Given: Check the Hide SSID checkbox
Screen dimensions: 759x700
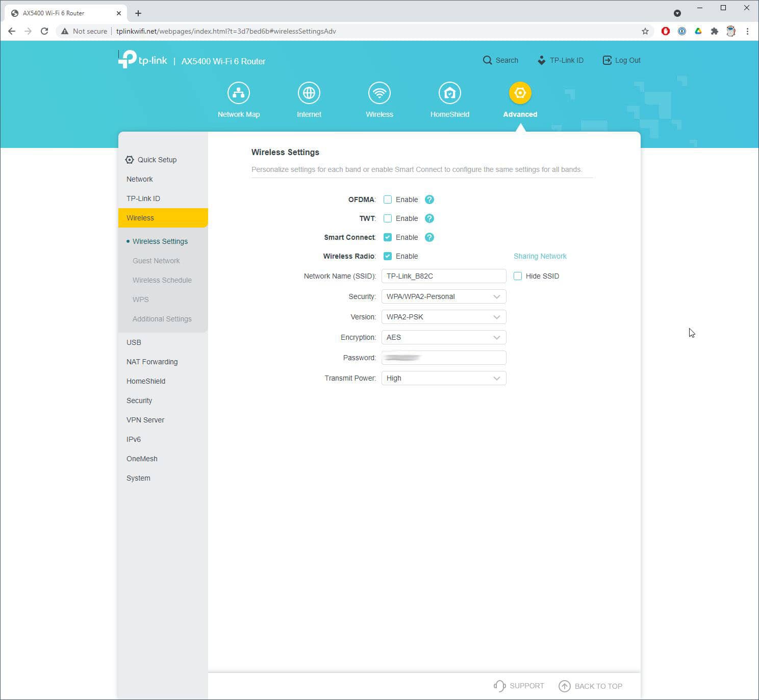Looking at the screenshot, I should coord(518,276).
